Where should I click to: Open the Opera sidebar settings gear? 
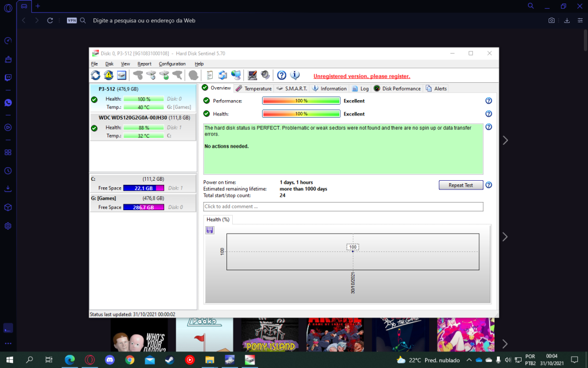(8, 226)
